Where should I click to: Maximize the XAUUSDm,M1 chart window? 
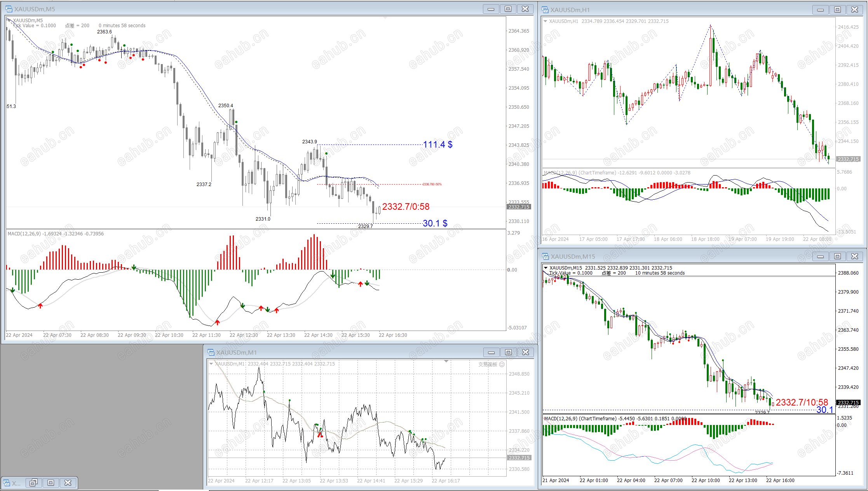click(508, 352)
